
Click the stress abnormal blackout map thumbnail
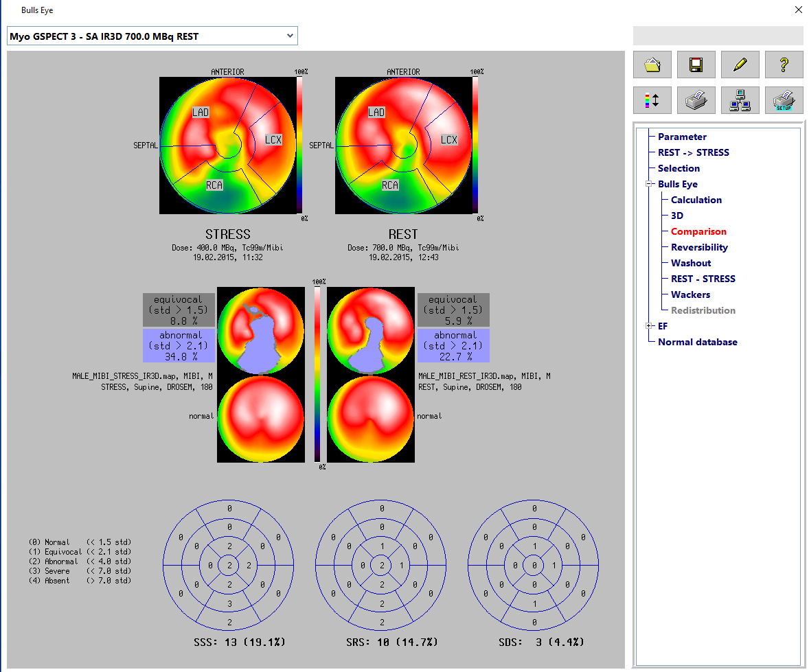click(260, 331)
